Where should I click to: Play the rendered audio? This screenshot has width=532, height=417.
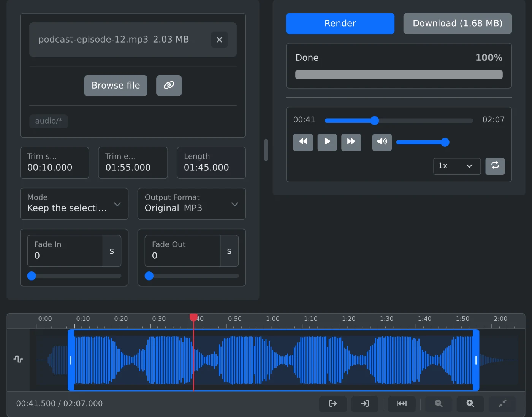click(x=327, y=142)
